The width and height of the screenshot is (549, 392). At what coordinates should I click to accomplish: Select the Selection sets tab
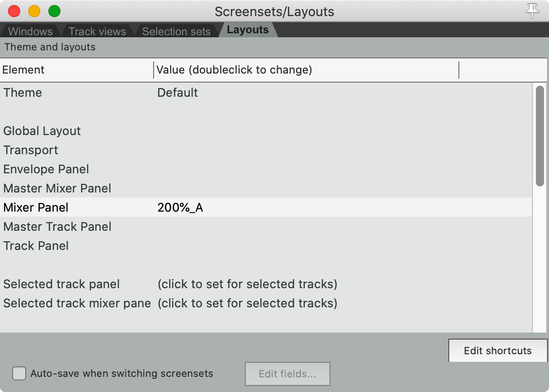pos(176,31)
